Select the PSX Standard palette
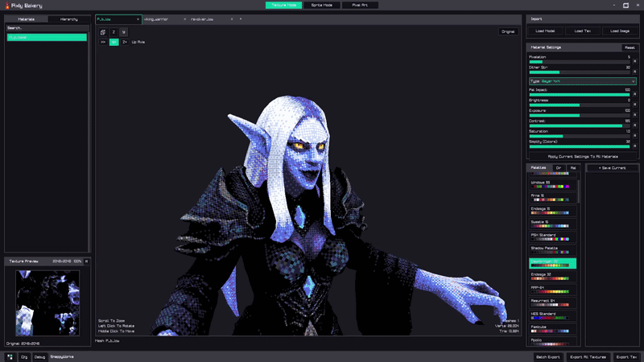644x362 pixels. coord(553,237)
